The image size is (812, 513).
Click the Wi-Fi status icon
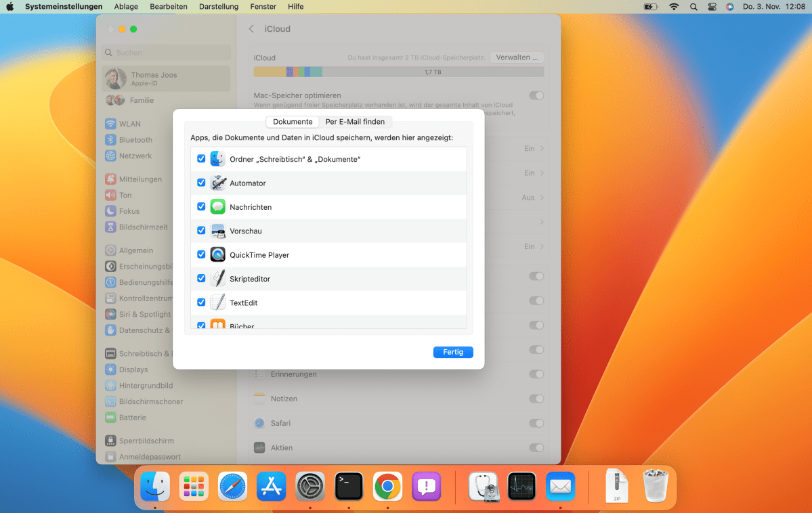[x=674, y=7]
